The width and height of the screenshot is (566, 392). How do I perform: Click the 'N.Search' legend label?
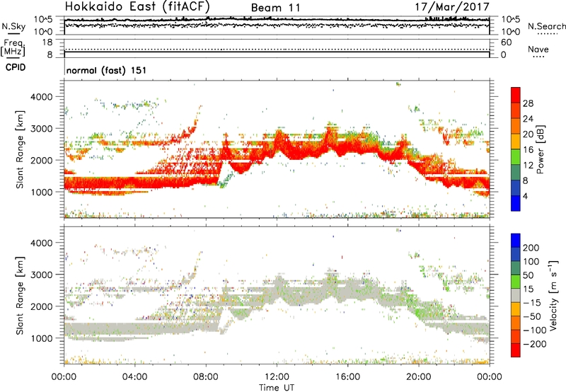click(x=546, y=26)
